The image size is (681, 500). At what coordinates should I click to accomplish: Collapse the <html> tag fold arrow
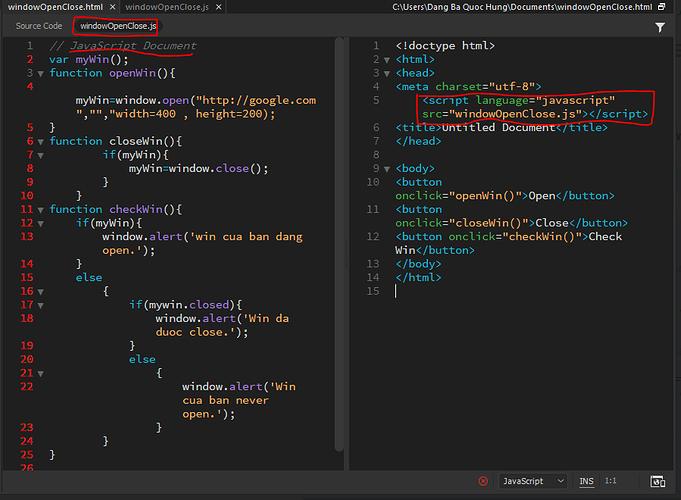click(x=387, y=60)
